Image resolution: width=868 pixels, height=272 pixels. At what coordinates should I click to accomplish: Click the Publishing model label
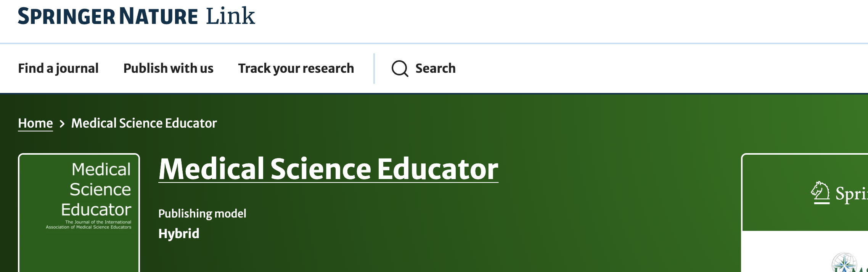(x=202, y=213)
